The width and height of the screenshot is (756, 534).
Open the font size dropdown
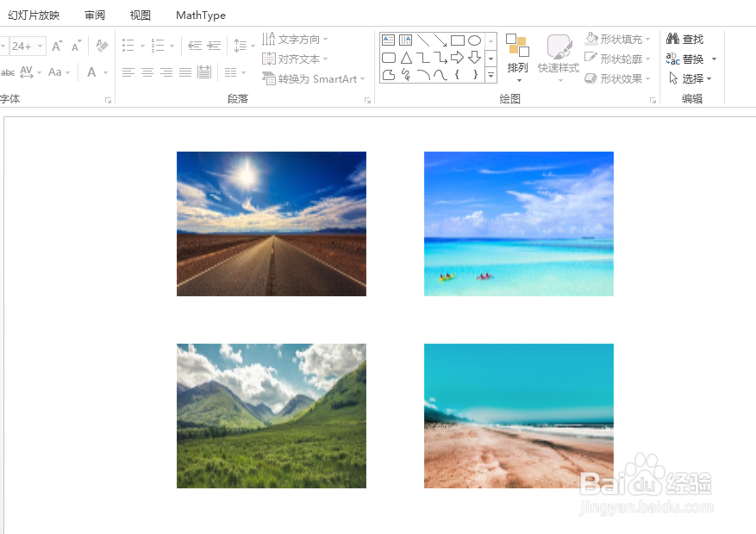pos(38,45)
